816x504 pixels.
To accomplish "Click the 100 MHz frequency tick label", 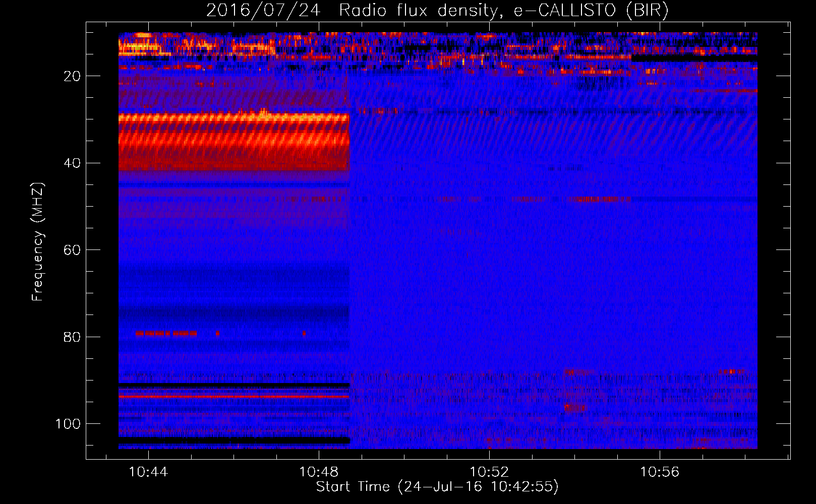I will (x=68, y=424).
